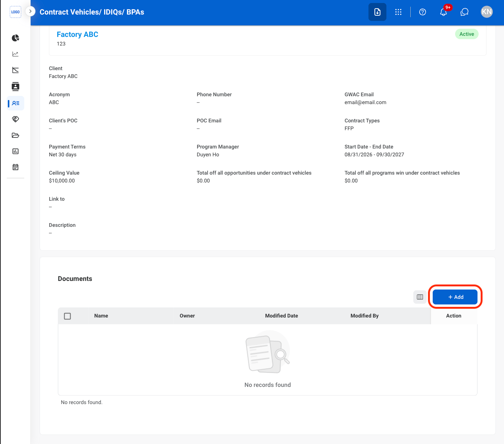Open the chat messages icon
Screen dimensions: 504x444
464,12
